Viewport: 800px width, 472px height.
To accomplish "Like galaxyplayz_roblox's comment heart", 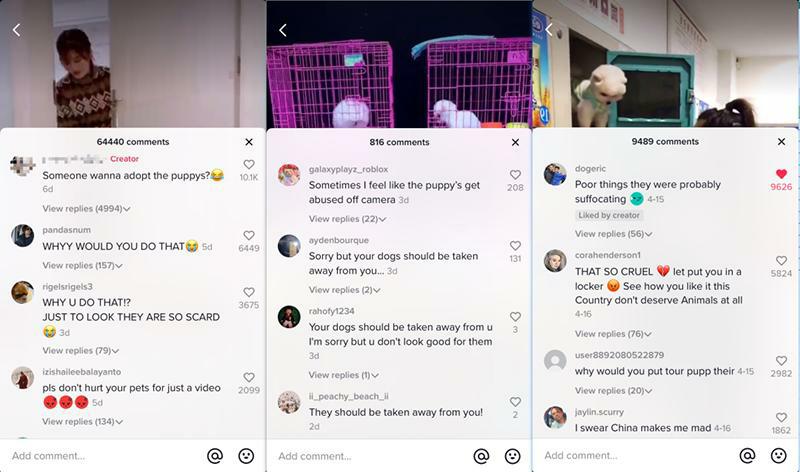I will (x=515, y=175).
